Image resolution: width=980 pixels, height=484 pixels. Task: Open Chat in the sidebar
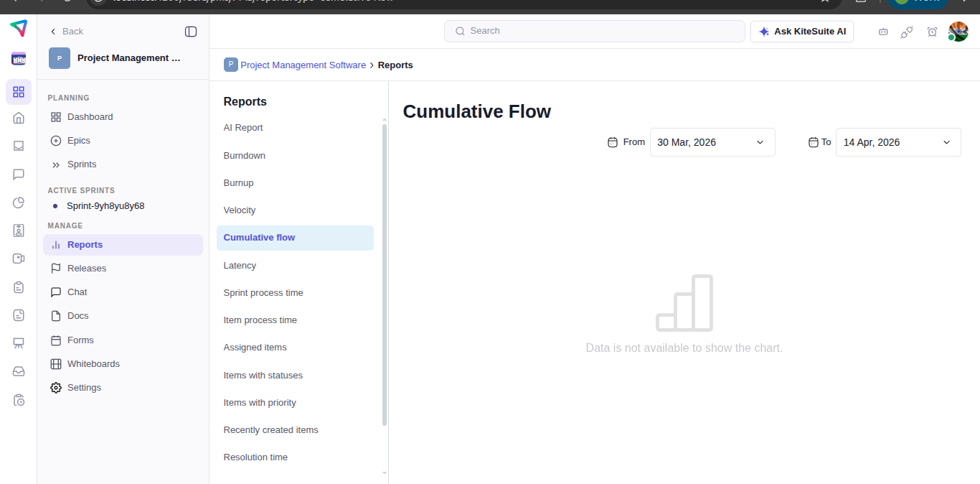click(123, 292)
